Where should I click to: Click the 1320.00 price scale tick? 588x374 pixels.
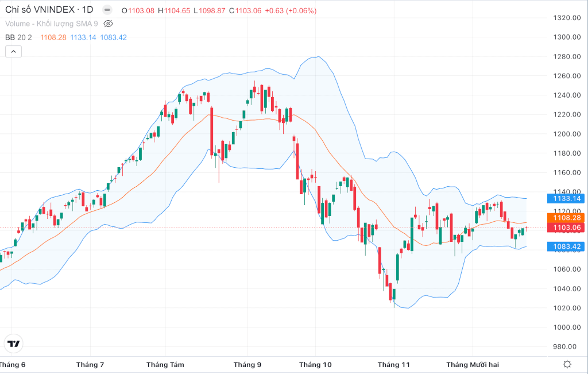click(x=567, y=18)
